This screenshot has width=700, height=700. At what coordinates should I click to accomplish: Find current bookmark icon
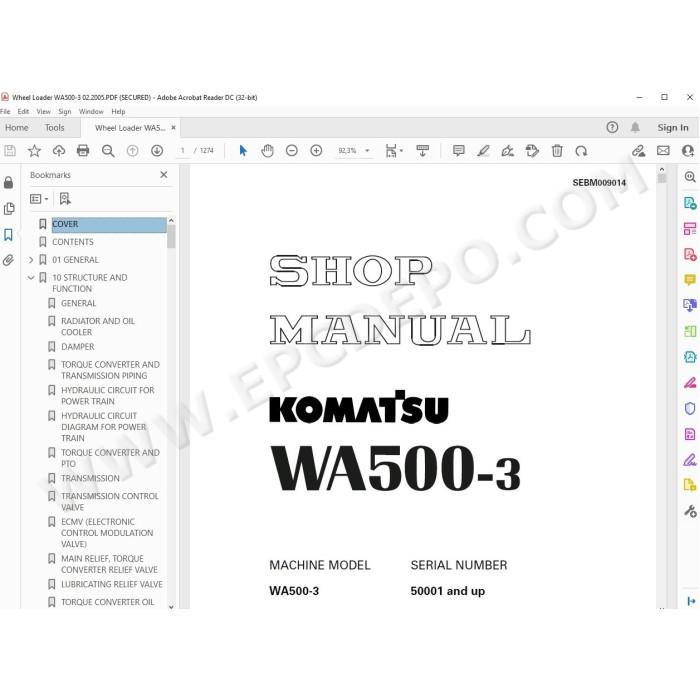click(x=65, y=199)
